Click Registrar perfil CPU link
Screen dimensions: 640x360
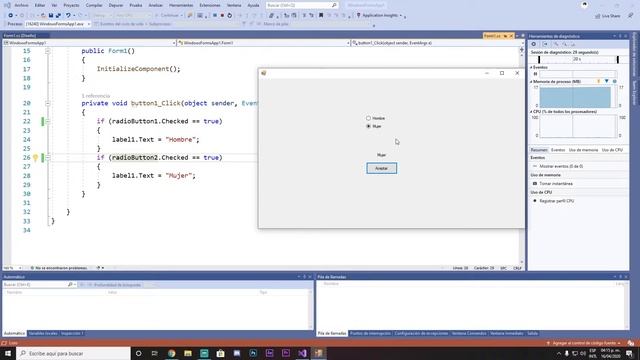[x=556, y=201]
